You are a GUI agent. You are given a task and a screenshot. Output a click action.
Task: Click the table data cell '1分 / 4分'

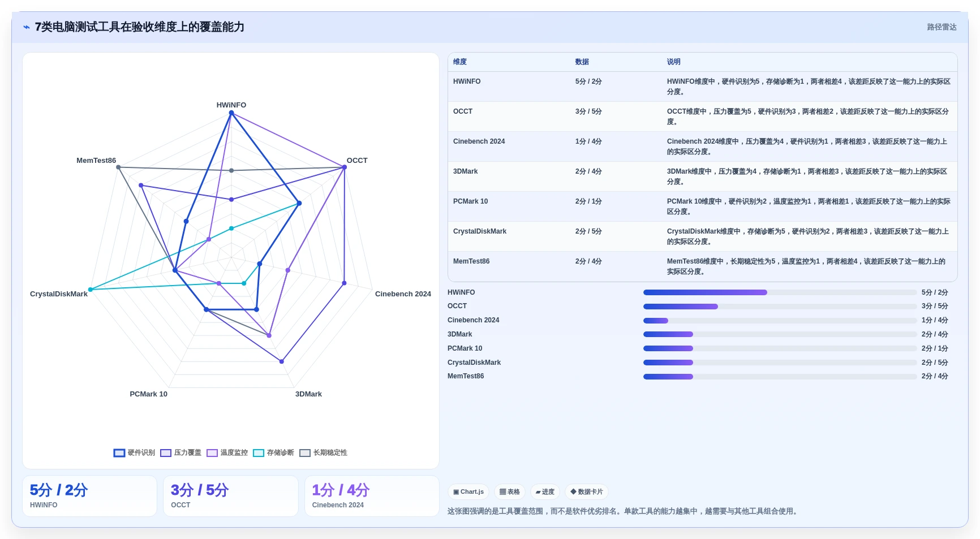click(588, 141)
